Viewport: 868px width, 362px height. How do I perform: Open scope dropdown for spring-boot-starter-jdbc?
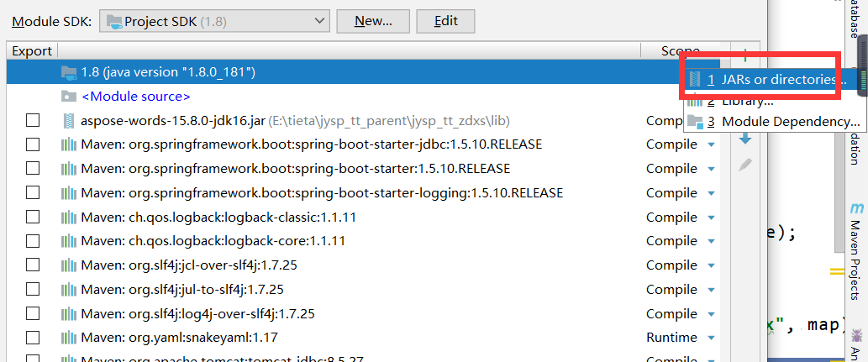coord(712,145)
